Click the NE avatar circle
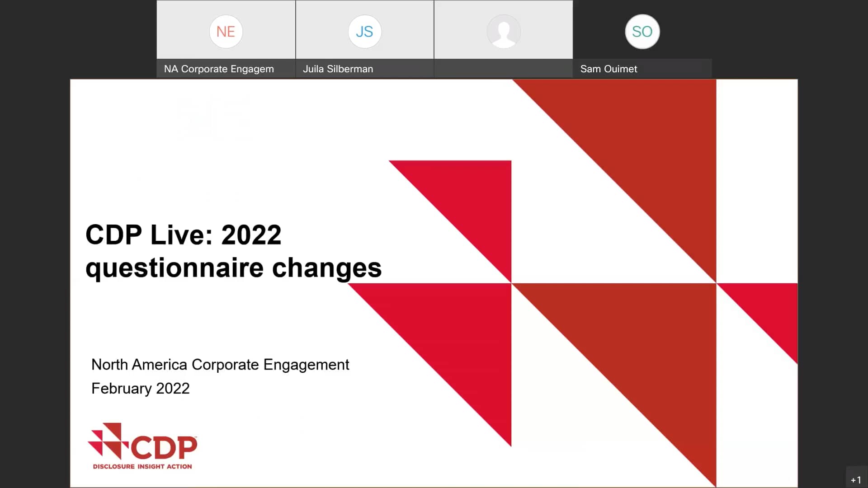This screenshot has height=488, width=868. coord(226,32)
